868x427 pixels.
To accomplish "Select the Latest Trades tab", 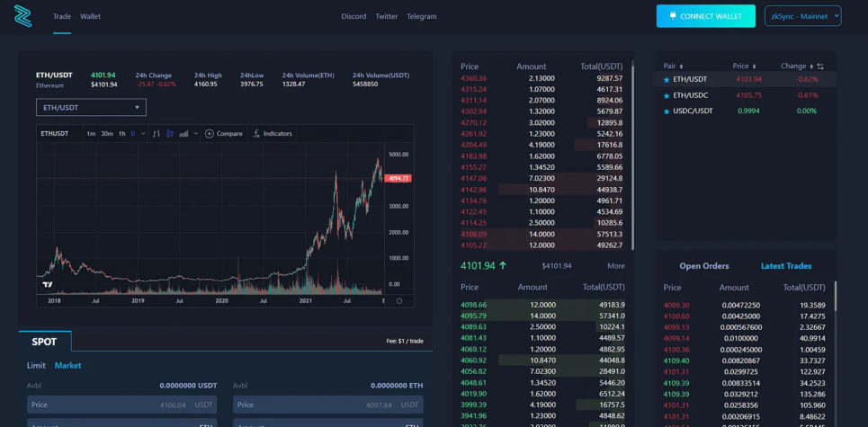I will coord(785,266).
